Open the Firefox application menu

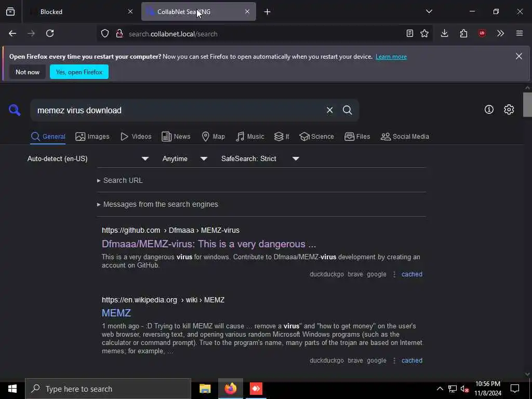520,33
